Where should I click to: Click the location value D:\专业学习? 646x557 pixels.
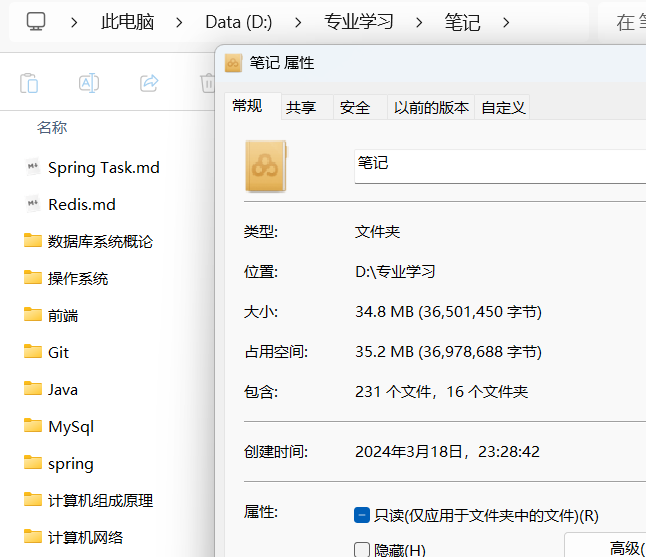pyautogui.click(x=395, y=271)
